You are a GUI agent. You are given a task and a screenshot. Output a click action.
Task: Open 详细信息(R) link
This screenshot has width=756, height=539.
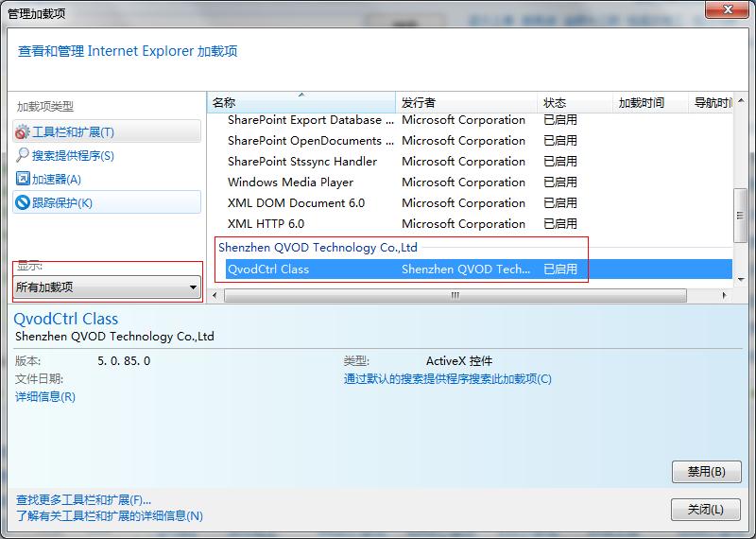(x=45, y=397)
